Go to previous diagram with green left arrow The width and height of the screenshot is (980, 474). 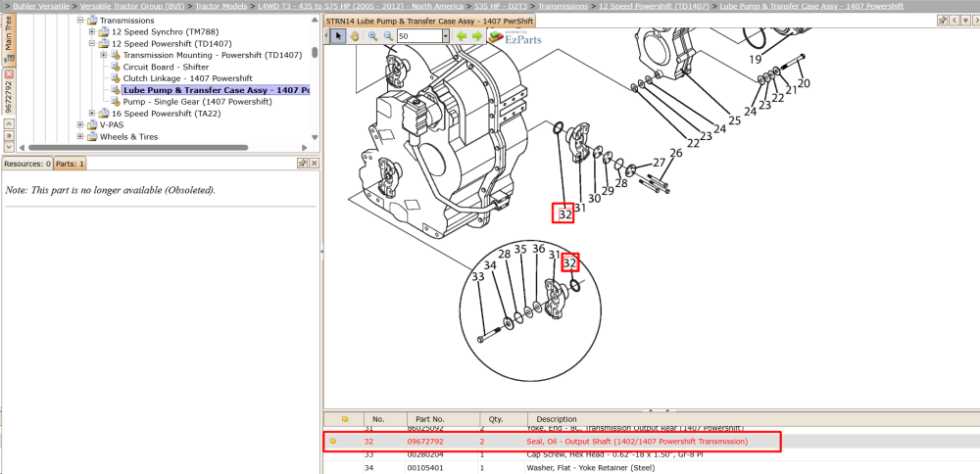(462, 35)
